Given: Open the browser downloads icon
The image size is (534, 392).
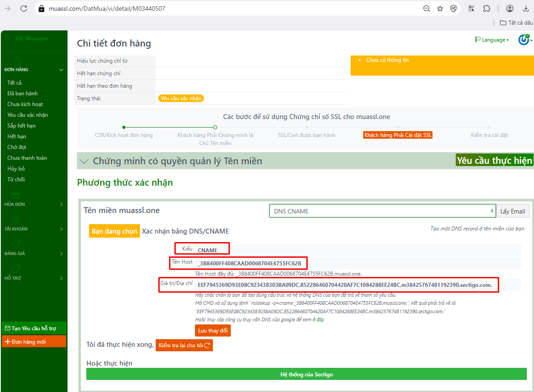Looking at the screenshot, I should click(x=525, y=9).
